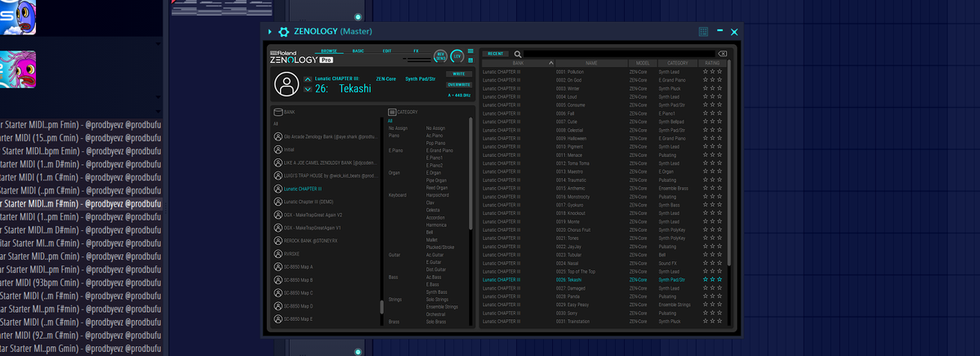The height and width of the screenshot is (356, 980).
Task: Click the small save icon below hamburger menu
Action: pos(470,60)
